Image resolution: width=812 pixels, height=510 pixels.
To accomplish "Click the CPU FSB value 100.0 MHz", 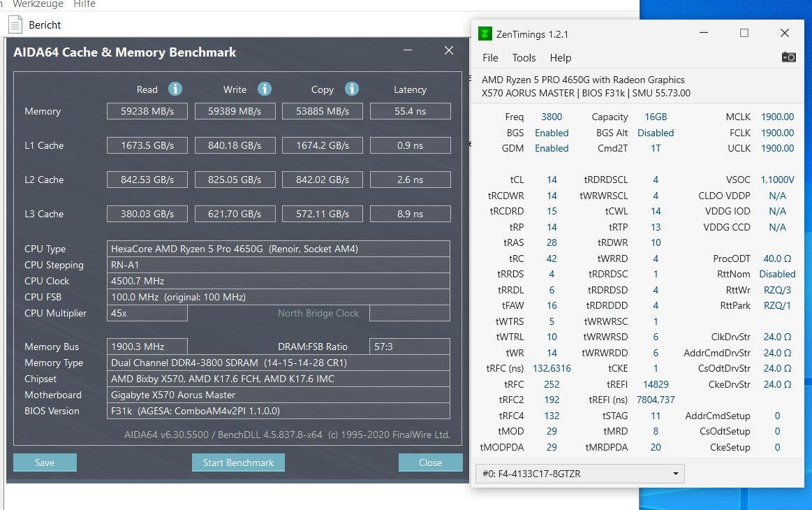I will 279,297.
